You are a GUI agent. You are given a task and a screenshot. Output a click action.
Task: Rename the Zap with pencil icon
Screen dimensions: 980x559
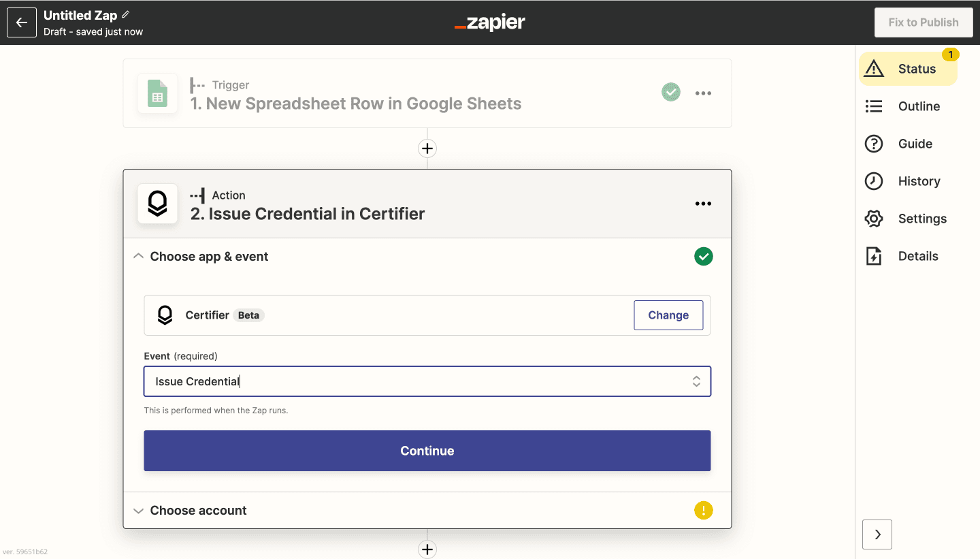(x=125, y=14)
